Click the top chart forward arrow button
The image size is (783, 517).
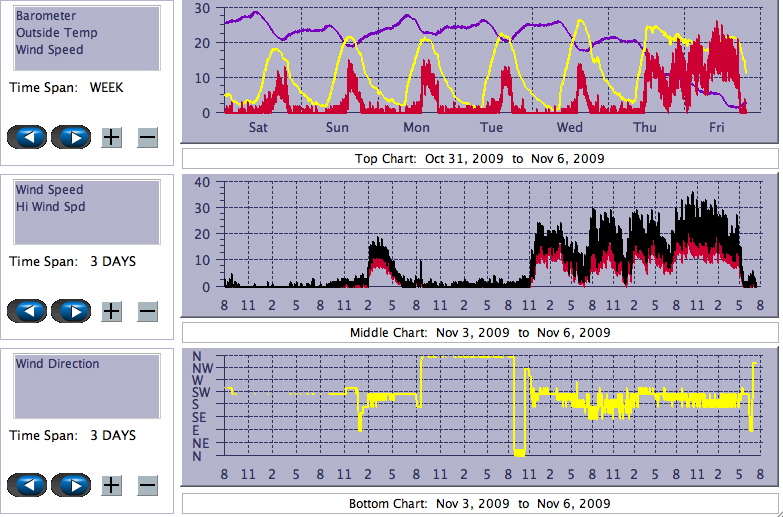coord(71,137)
